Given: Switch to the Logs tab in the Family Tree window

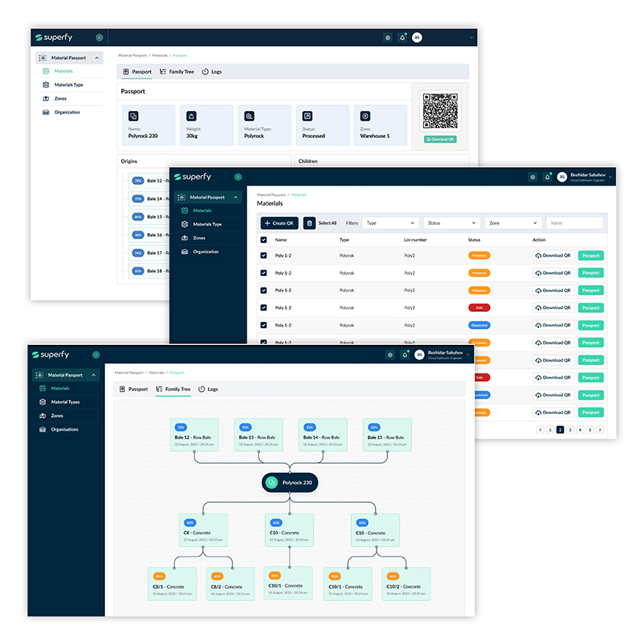Looking at the screenshot, I should point(208,389).
